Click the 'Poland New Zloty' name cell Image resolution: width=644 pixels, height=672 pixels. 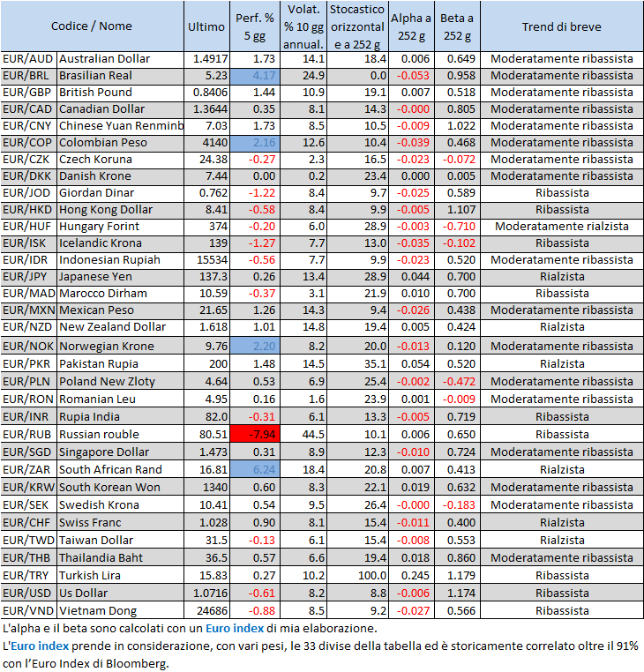click(121, 381)
